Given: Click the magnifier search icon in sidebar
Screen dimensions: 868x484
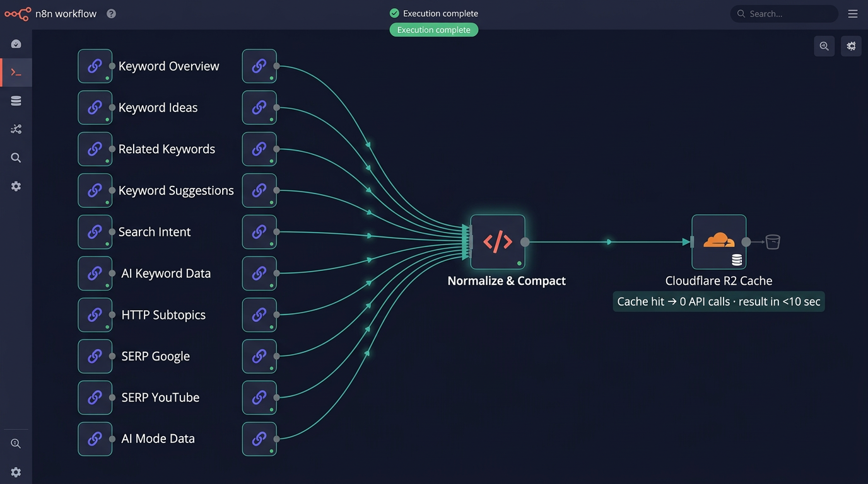Looking at the screenshot, I should coord(16,158).
